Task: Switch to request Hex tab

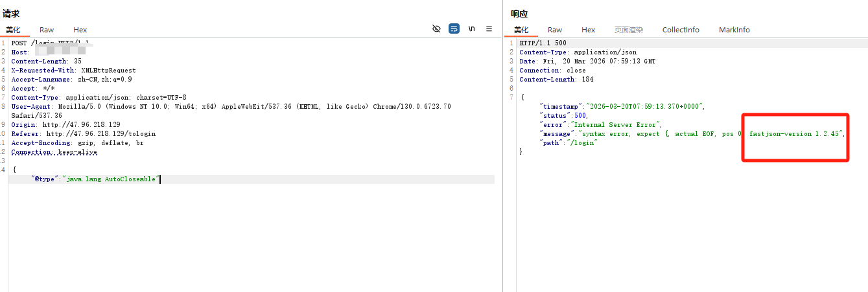Action: [80, 30]
